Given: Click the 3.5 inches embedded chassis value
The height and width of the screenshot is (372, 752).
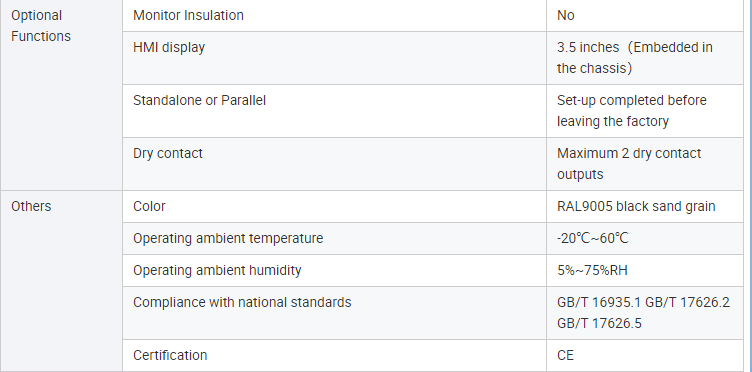Looking at the screenshot, I should coord(635,58).
